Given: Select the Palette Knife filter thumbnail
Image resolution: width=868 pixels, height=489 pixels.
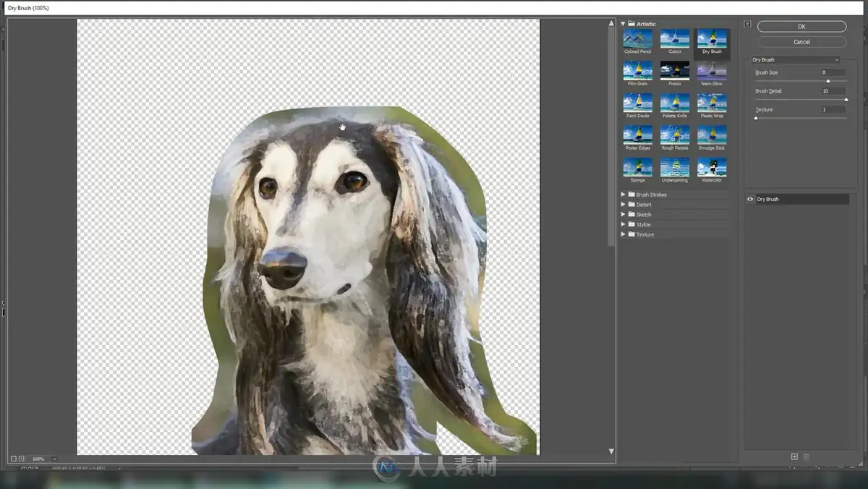Looking at the screenshot, I should coord(675,103).
